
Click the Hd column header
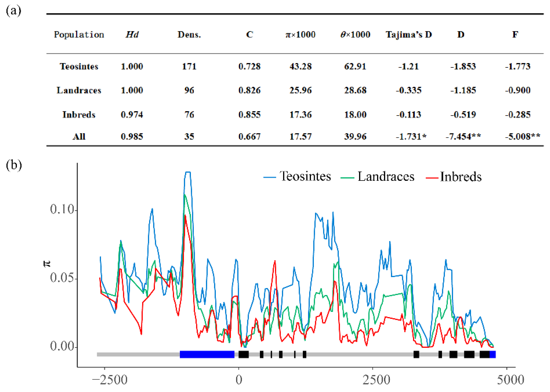pos(132,35)
